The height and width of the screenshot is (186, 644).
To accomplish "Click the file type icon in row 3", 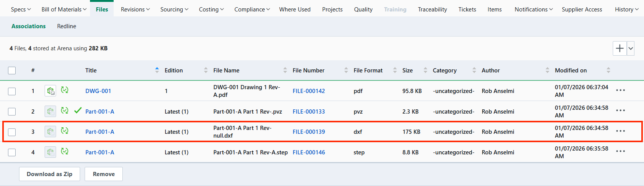I will tap(50, 131).
